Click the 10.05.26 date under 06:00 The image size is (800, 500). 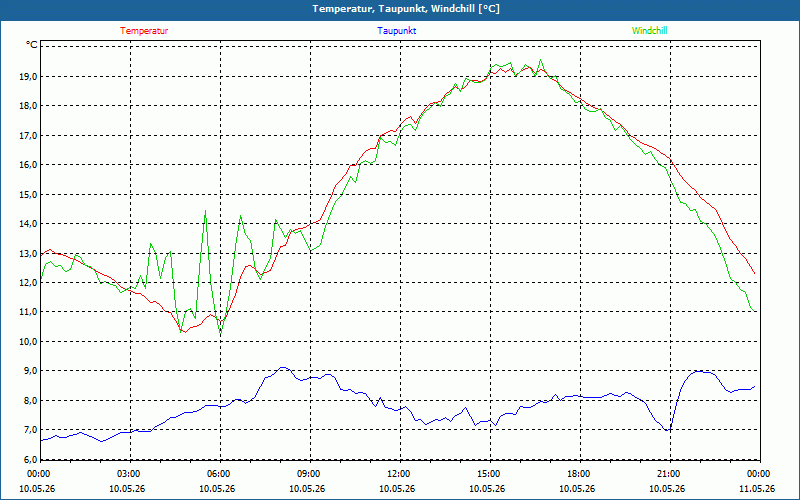217,489
